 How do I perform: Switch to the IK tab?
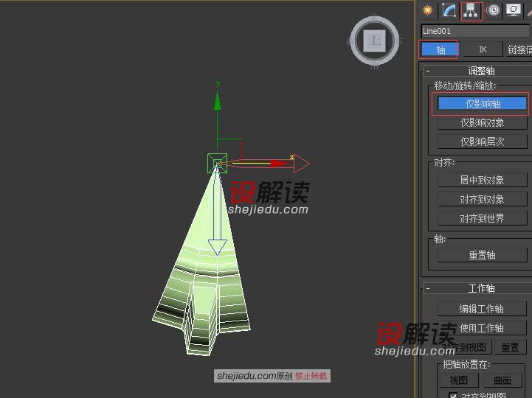483,49
